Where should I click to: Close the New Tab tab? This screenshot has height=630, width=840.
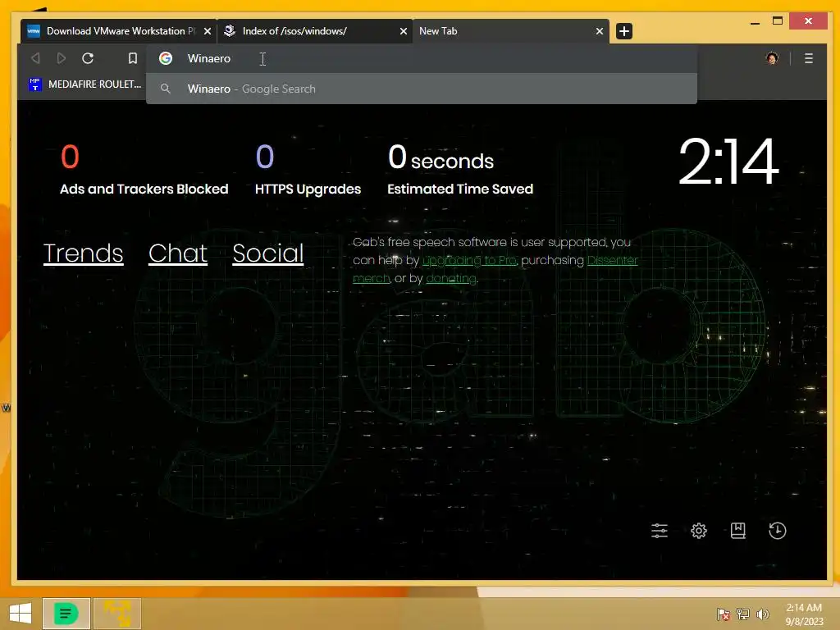(600, 32)
